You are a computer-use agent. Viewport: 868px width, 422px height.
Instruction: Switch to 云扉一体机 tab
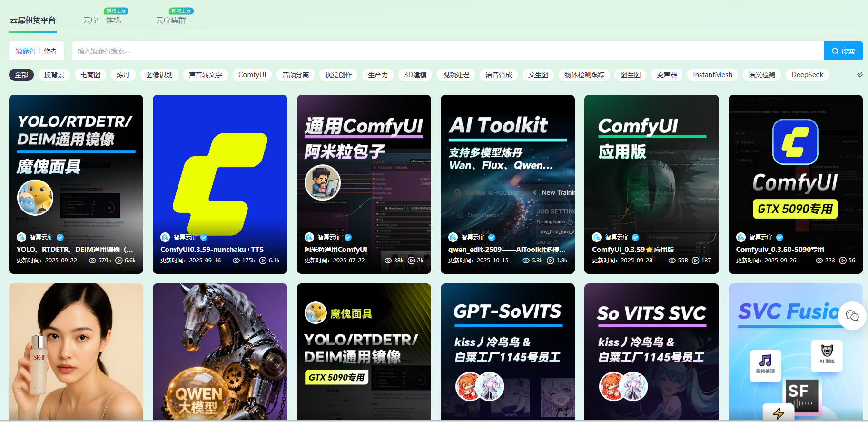102,20
